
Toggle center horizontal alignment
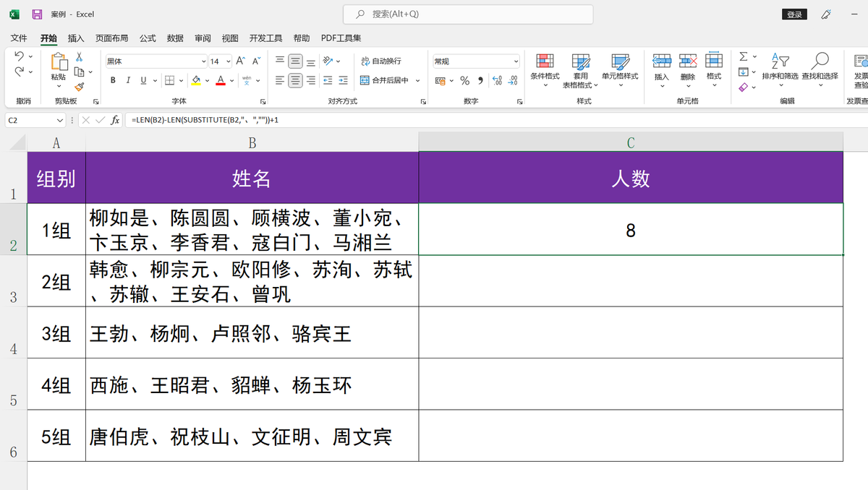[x=295, y=80]
